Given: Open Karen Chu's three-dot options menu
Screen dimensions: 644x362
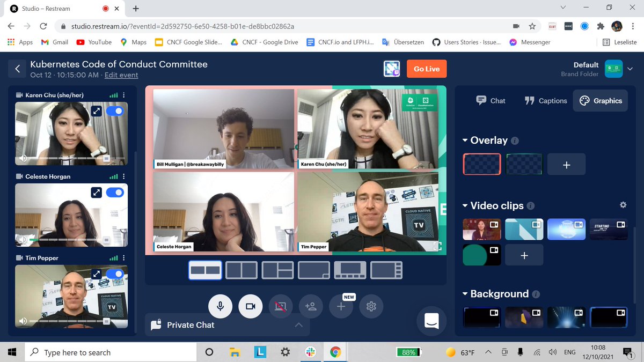Looking at the screenshot, I should (124, 95).
